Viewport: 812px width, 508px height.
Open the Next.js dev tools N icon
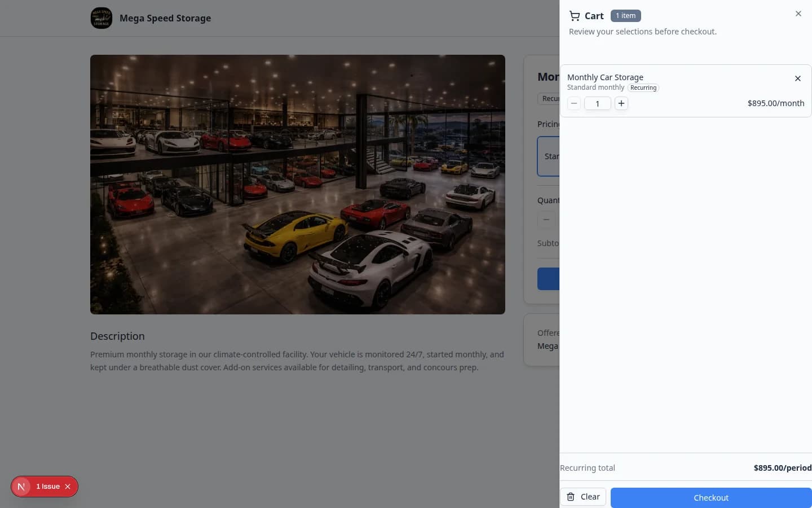pyautogui.click(x=21, y=487)
